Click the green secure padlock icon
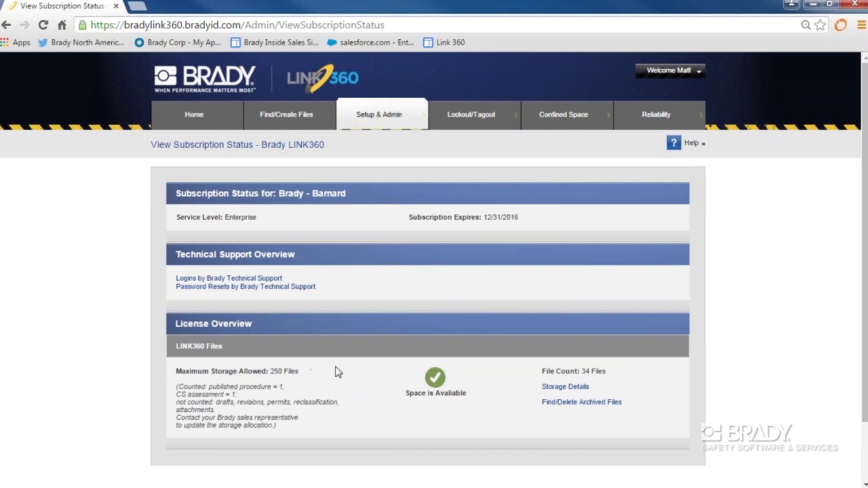The height and width of the screenshot is (488, 868). click(x=83, y=25)
